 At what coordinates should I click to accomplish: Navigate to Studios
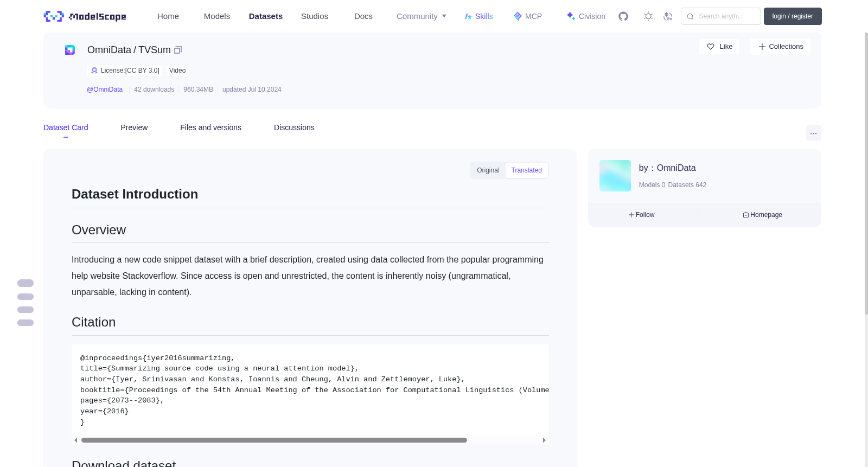[315, 16]
